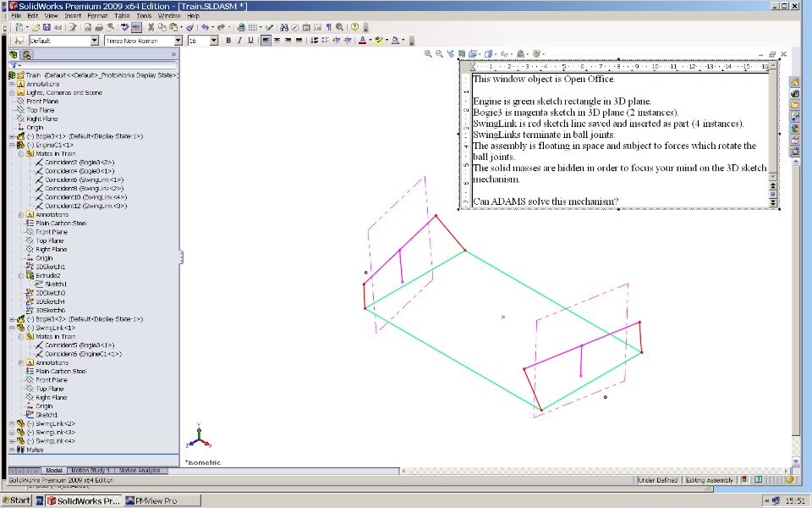Click the Cut scissors icon
Screen dimensions: 812x508
tap(151, 27)
